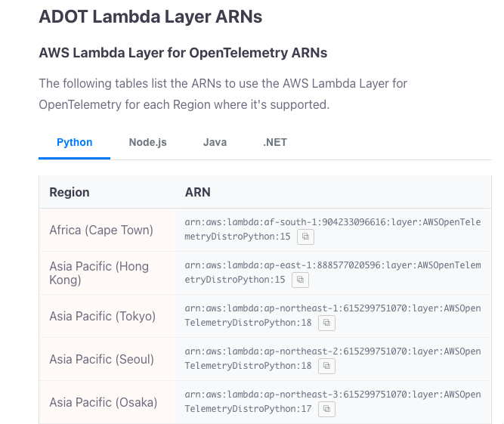This screenshot has height=424, width=504.
Task: Copy the Africa (Cape Town) ARN
Action: (x=306, y=237)
